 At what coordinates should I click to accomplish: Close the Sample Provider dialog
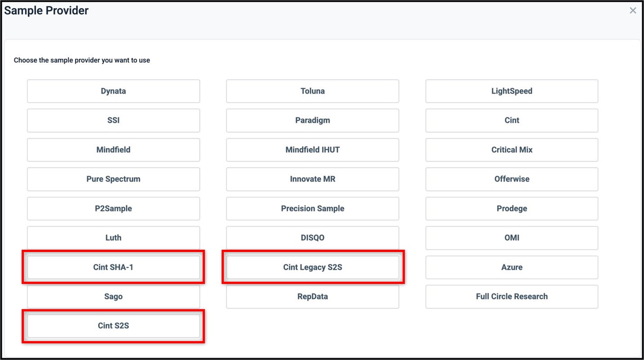(633, 10)
